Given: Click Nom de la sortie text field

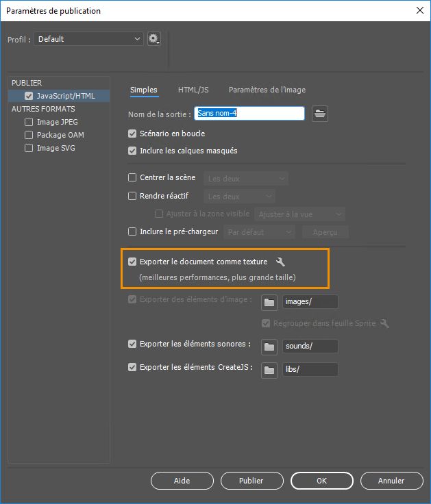Looking at the screenshot, I should point(249,113).
